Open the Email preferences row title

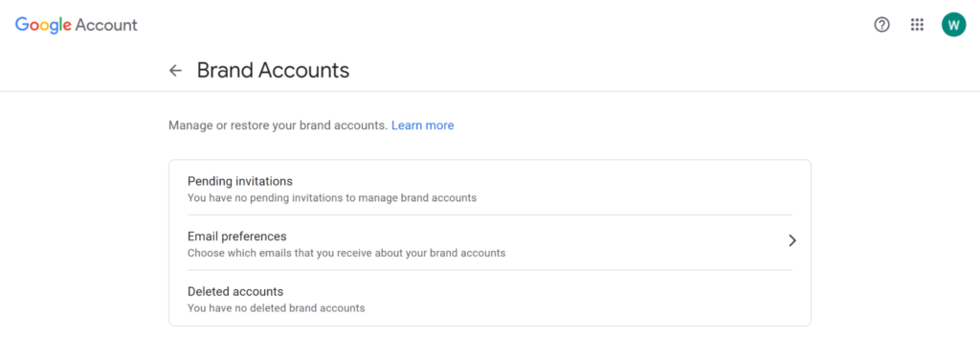tap(237, 236)
